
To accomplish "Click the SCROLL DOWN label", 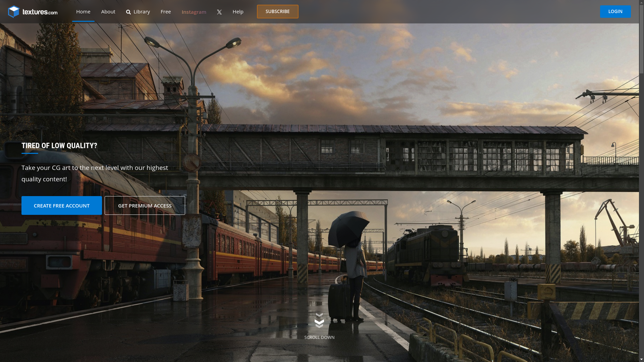I will point(319,337).
